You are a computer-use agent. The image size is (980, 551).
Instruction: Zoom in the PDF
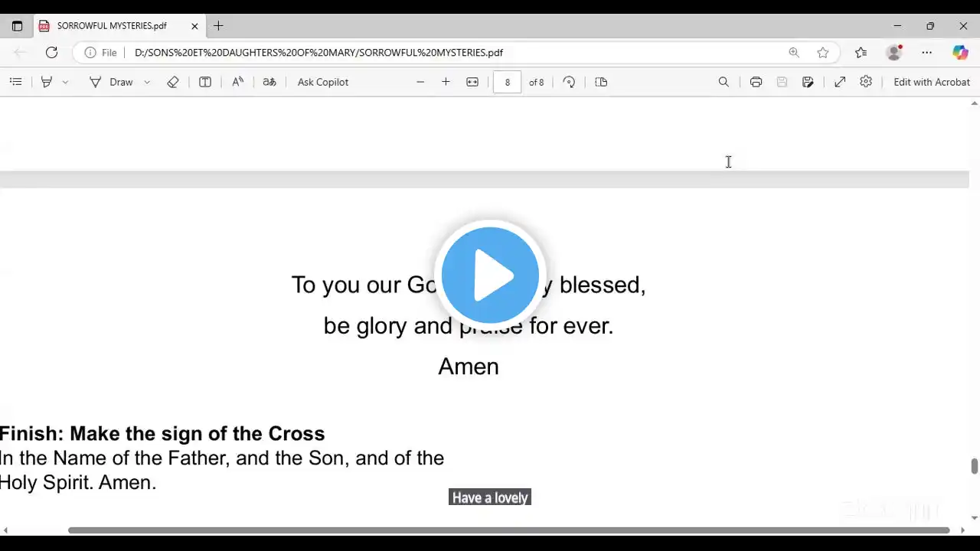(x=446, y=82)
